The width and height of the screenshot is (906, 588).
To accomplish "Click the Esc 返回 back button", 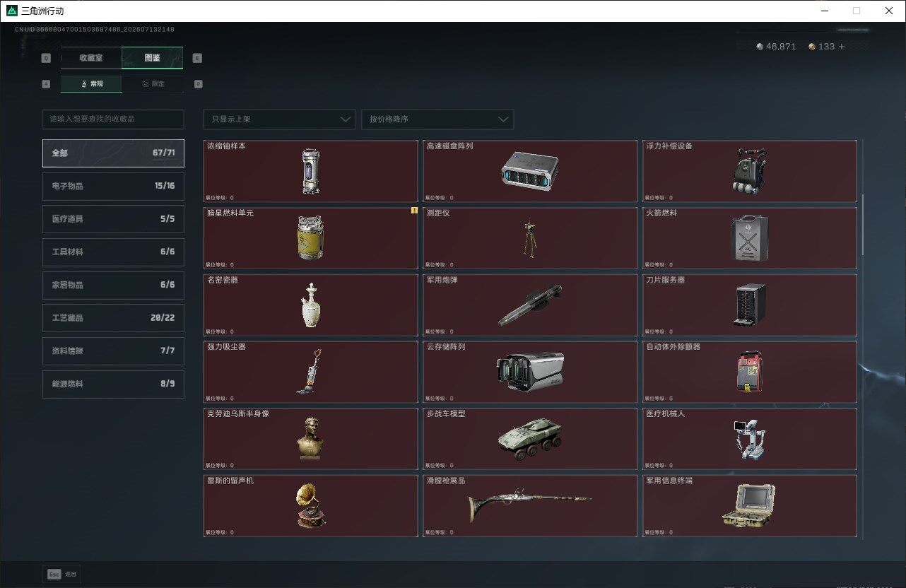I will 61,574.
